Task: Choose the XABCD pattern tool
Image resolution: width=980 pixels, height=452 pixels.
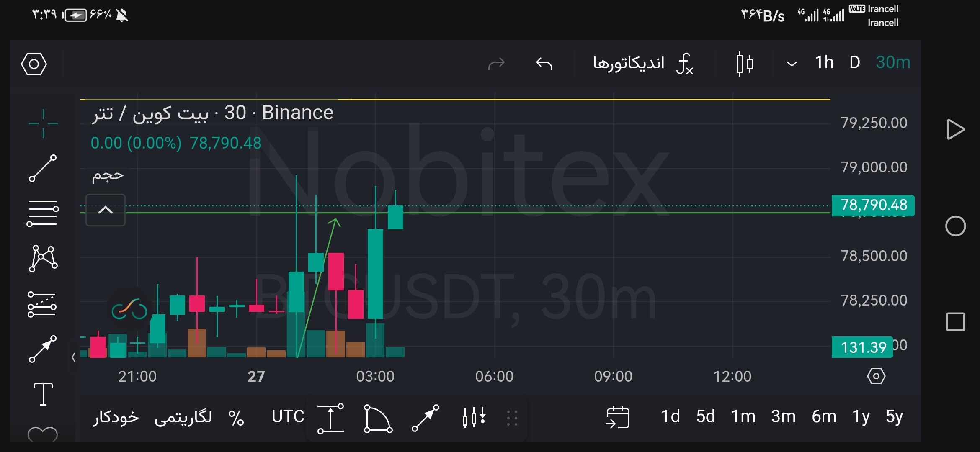Action: [x=43, y=258]
